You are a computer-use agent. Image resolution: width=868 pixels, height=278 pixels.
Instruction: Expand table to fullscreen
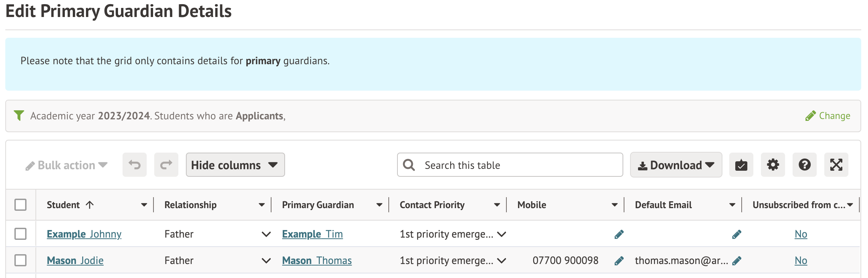coord(836,165)
